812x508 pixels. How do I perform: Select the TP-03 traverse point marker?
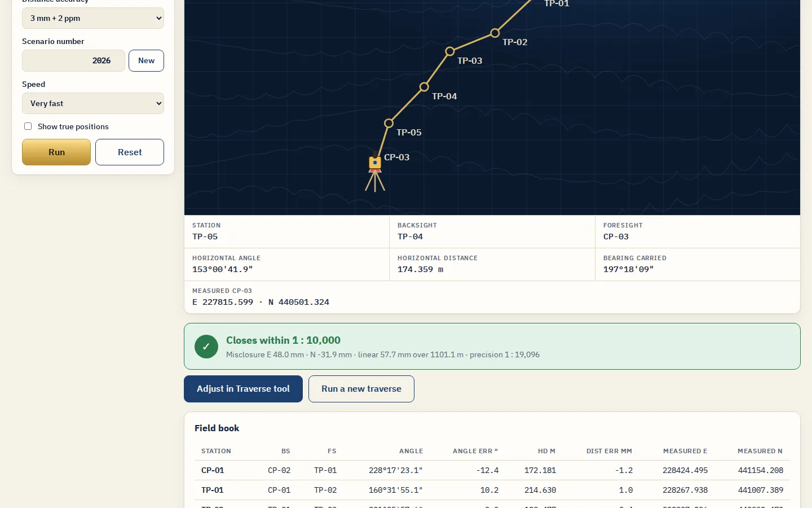[450, 51]
